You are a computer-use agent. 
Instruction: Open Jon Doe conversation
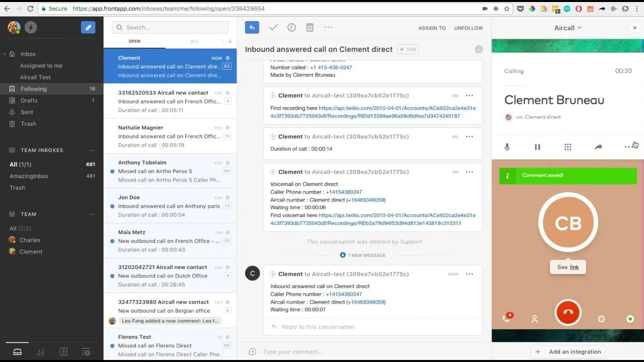click(170, 206)
